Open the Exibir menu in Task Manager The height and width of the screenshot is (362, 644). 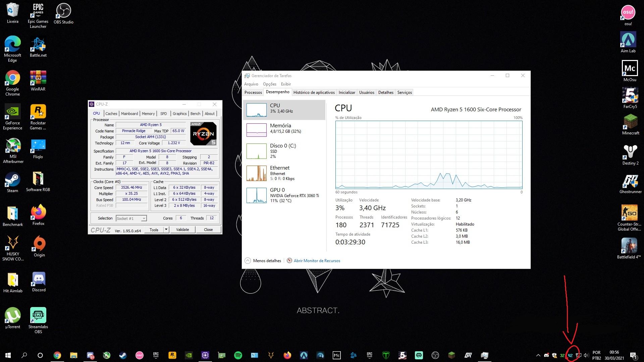point(286,84)
